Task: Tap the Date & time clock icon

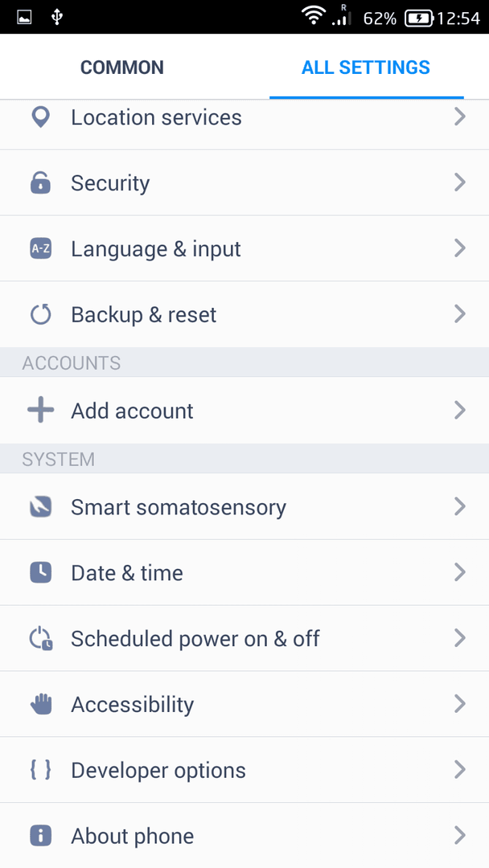Action: (40, 572)
